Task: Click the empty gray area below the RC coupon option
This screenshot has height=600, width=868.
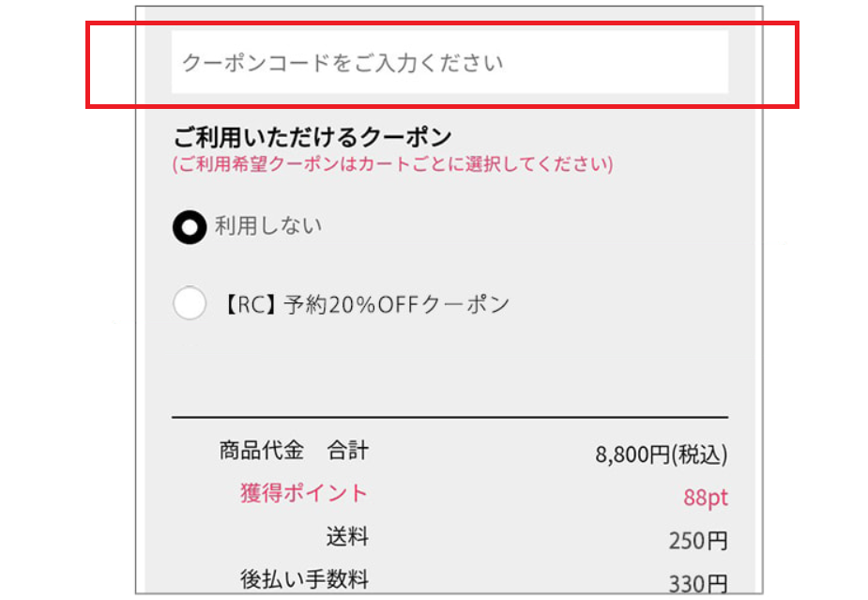Action: [449, 366]
